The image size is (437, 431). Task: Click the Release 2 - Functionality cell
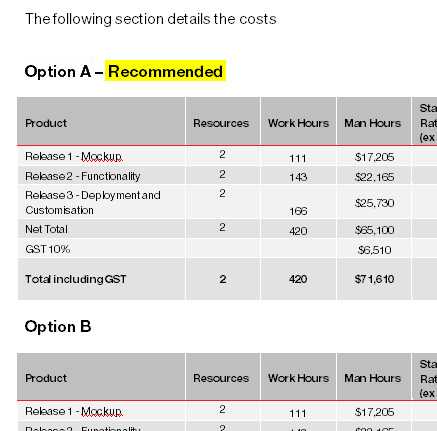coord(83,176)
